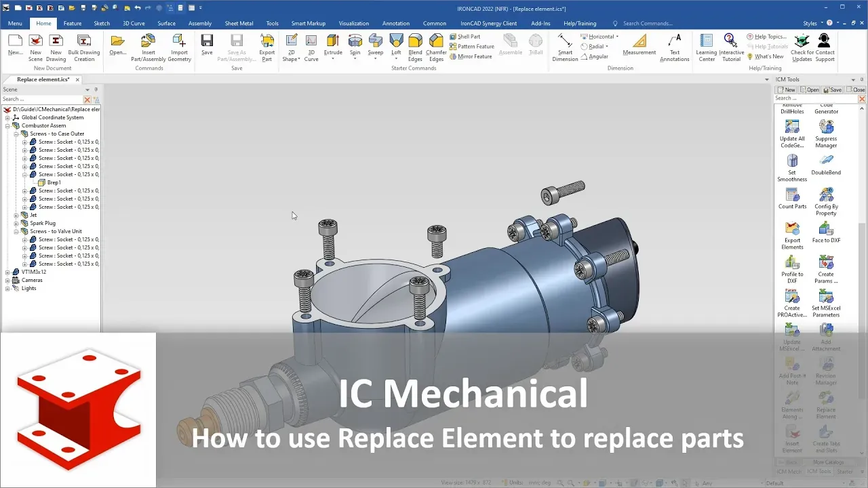868x488 pixels.
Task: Open the Measurement tool
Action: (x=639, y=45)
